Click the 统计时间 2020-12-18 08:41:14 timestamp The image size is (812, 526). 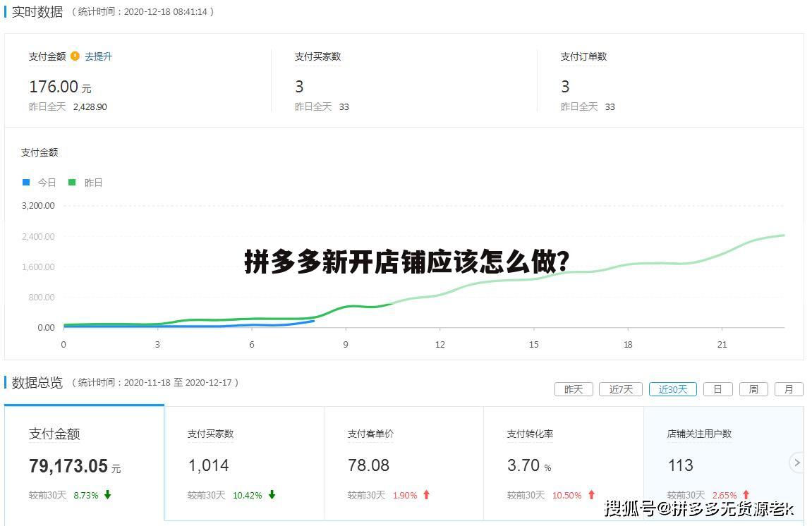143,12
